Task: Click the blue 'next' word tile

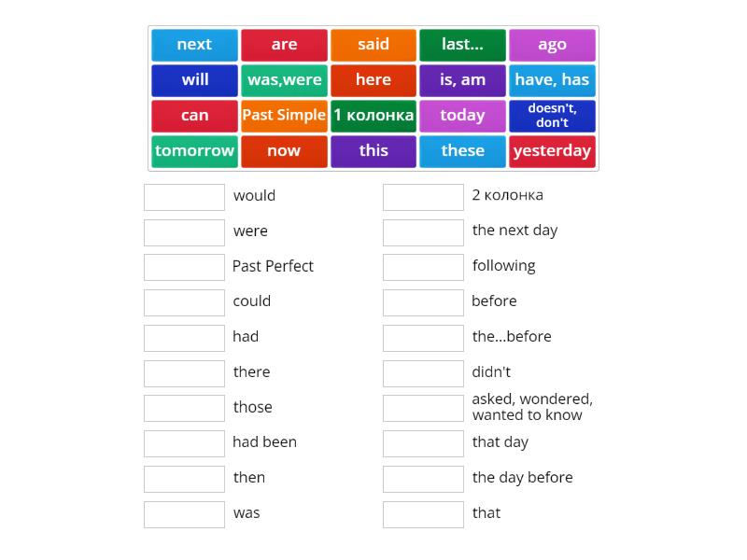Action: (194, 45)
